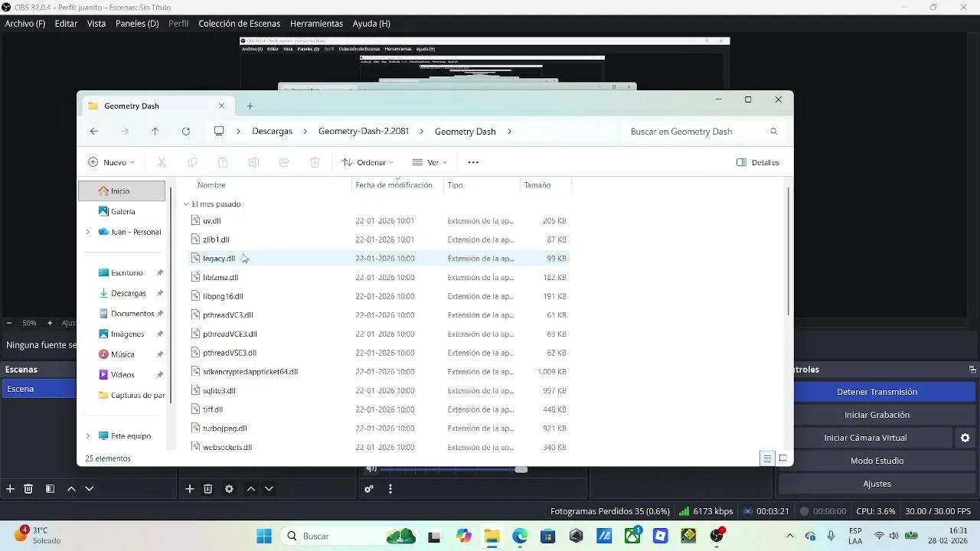Image resolution: width=980 pixels, height=551 pixels.
Task: Open the Ordenar dropdown
Action: point(367,162)
